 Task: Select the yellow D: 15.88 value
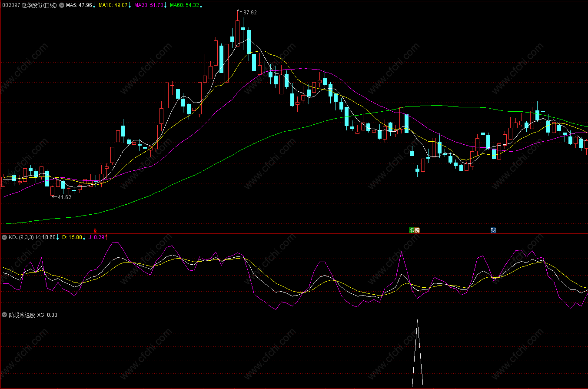click(72, 237)
